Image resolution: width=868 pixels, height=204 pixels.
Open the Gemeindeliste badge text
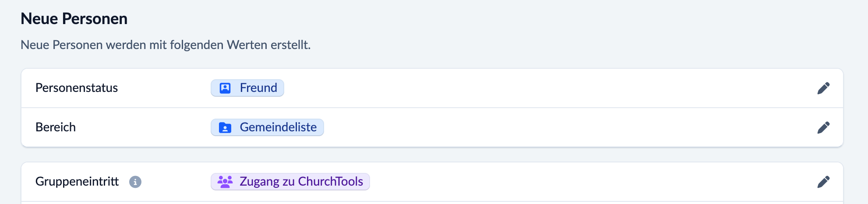[278, 127]
